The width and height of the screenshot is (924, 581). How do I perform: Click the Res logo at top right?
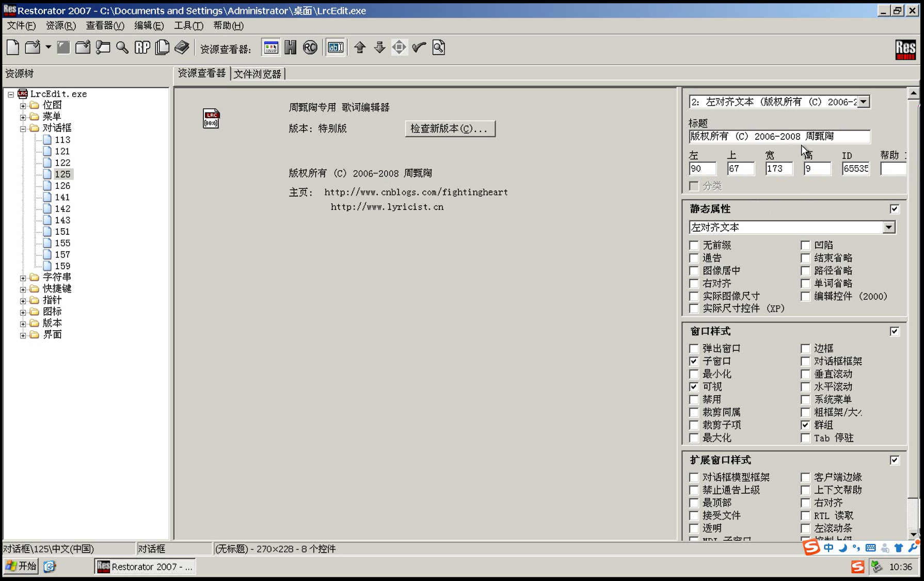click(x=905, y=50)
